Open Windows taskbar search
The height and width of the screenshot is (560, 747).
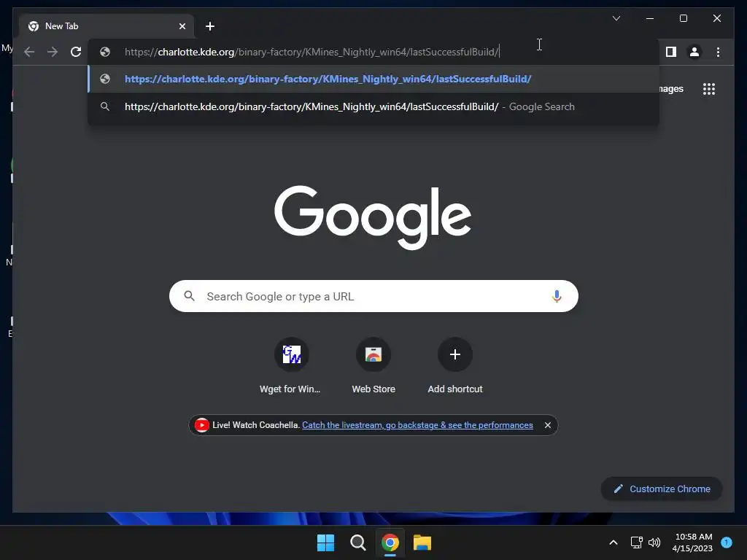[357, 542]
